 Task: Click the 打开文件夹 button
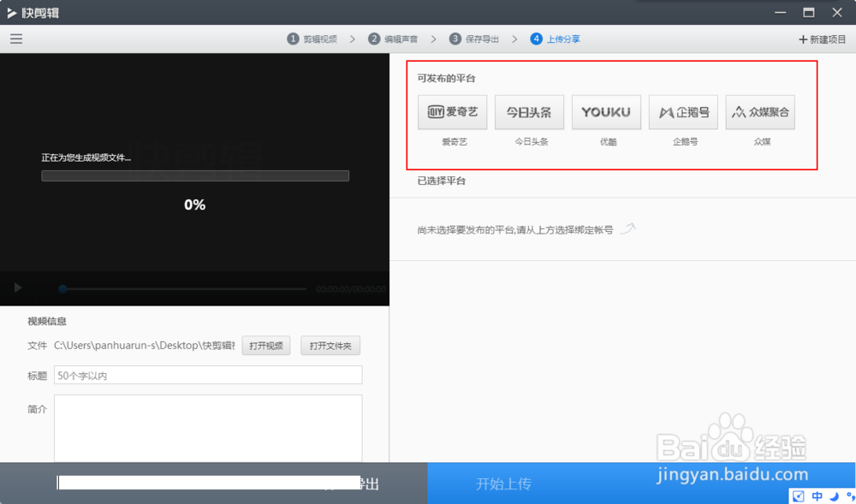[330, 346]
